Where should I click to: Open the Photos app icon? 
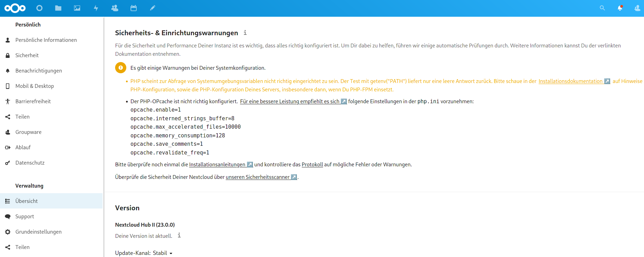point(77,8)
